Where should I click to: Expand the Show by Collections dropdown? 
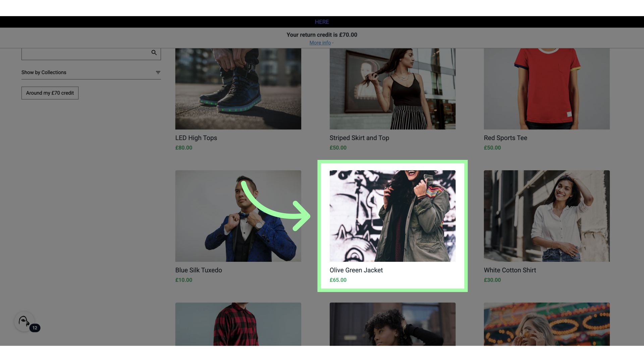91,72
